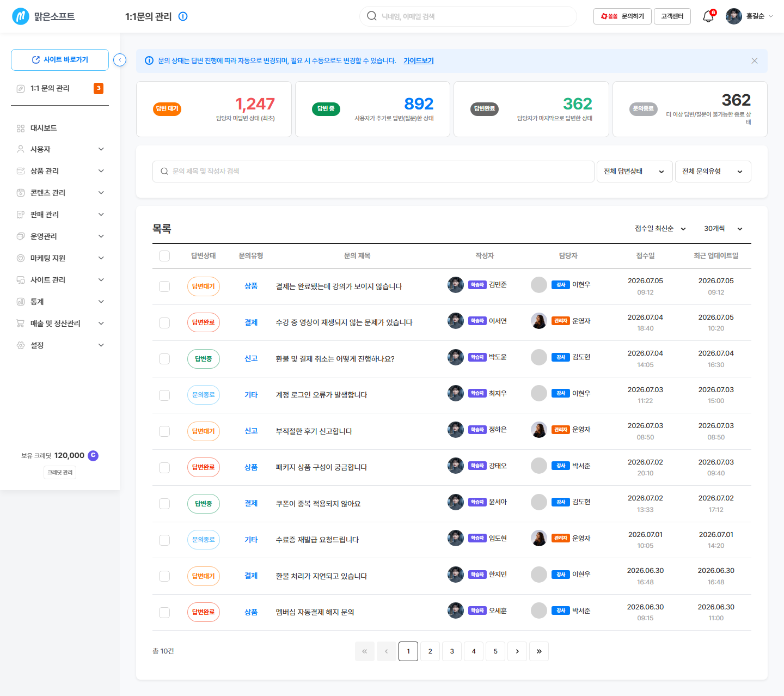Image resolution: width=784 pixels, height=696 pixels.
Task: Click the 답변 대기 1,247 summary card
Action: [214, 109]
